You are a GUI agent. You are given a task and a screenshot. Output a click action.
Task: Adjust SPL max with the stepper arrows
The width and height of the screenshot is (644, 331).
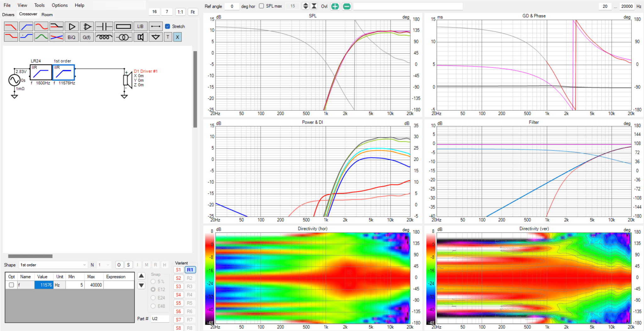point(305,6)
